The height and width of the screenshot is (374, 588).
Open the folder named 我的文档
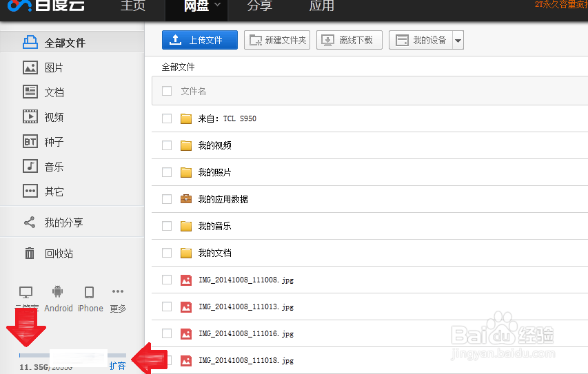[x=215, y=253]
